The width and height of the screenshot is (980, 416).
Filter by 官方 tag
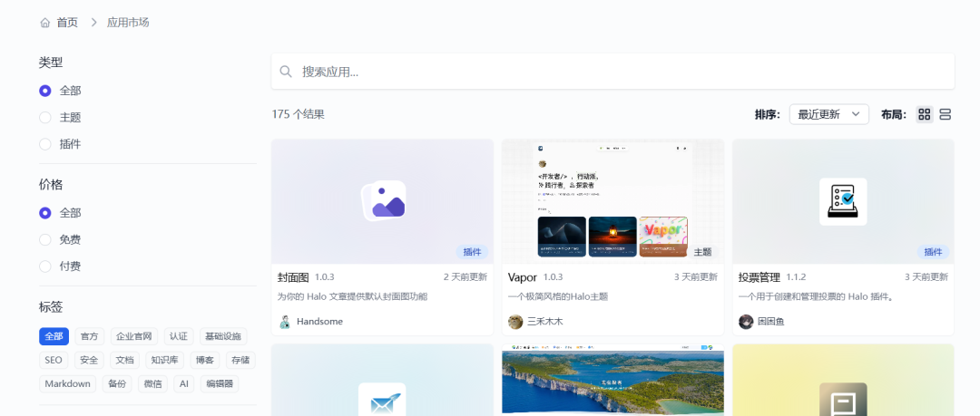click(89, 336)
